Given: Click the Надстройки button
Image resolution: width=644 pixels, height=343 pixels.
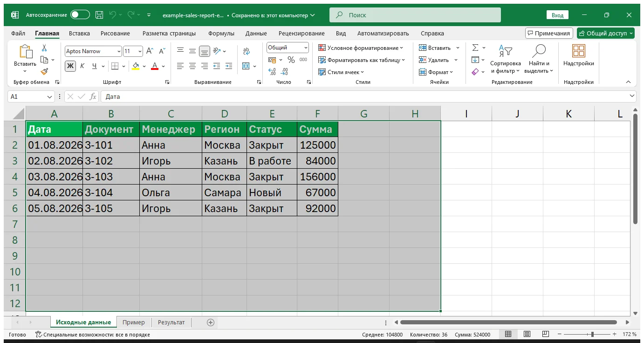Looking at the screenshot, I should (x=579, y=56).
